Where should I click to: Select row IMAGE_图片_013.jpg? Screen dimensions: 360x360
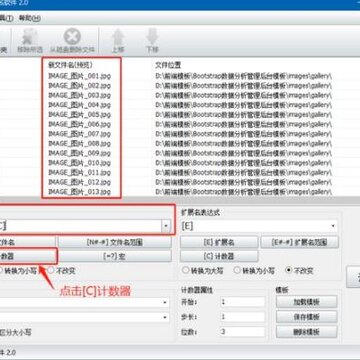pos(79,192)
